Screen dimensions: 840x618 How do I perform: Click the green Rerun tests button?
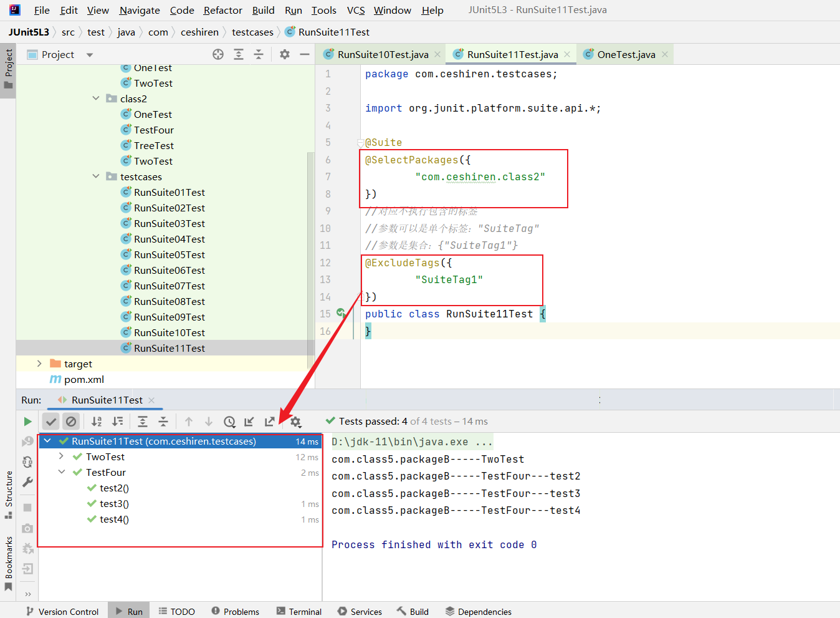click(x=27, y=422)
